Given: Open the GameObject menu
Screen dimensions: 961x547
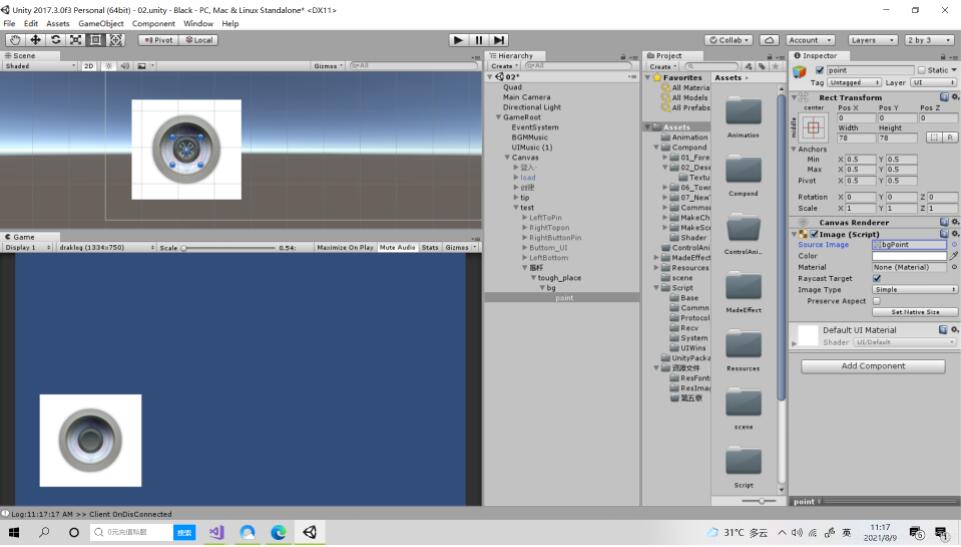Looking at the screenshot, I should click(x=101, y=23).
